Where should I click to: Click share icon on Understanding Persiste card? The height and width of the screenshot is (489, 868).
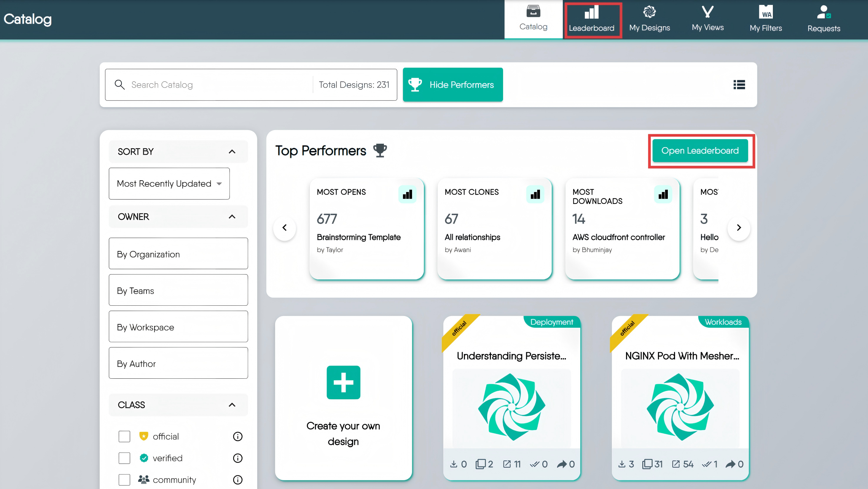pyautogui.click(x=562, y=464)
